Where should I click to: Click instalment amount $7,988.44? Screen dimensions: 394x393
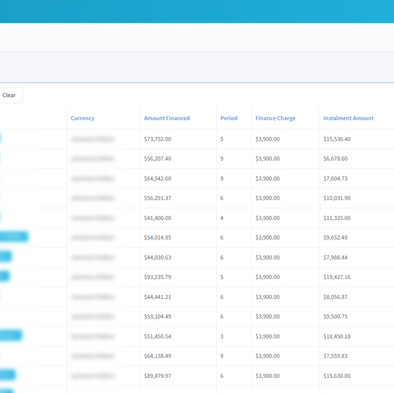pos(335,257)
